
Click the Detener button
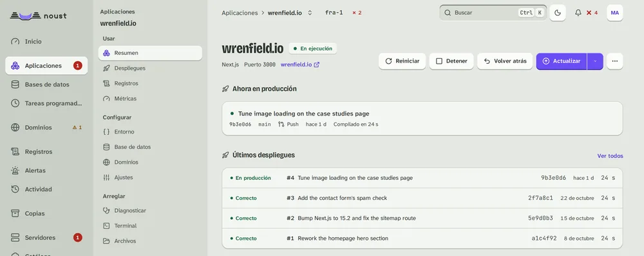(x=451, y=61)
